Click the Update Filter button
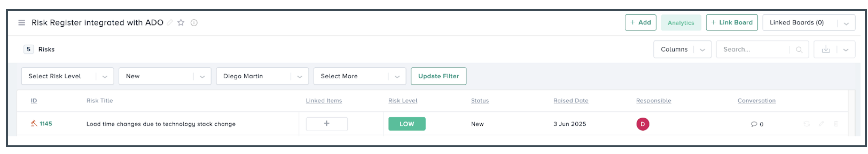Image resolution: width=868 pixels, height=154 pixels. (438, 76)
